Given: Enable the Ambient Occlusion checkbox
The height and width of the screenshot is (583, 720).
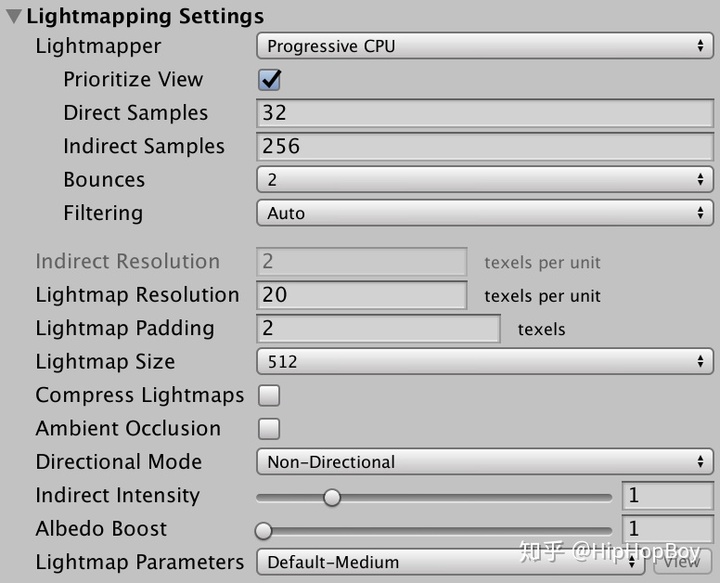Looking at the screenshot, I should (x=269, y=429).
